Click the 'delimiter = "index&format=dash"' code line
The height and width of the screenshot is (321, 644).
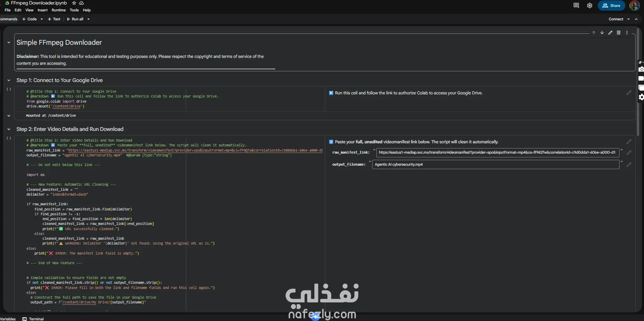coord(57,195)
